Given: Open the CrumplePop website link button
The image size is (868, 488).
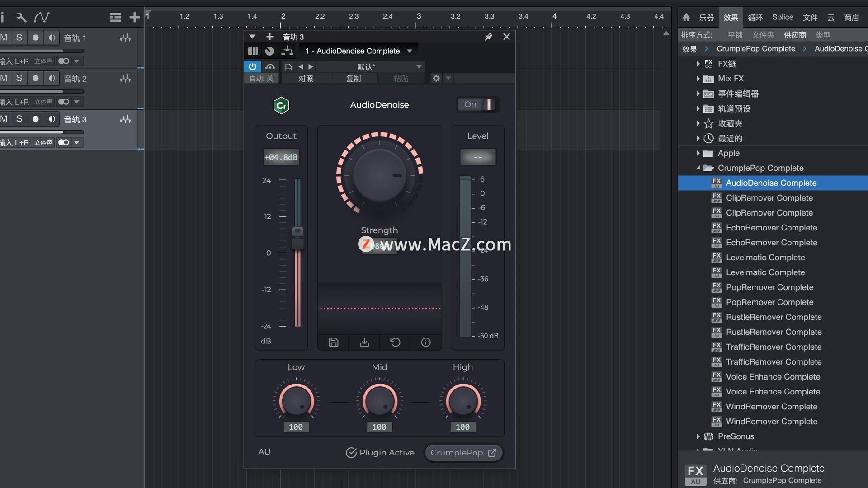Looking at the screenshot, I should click(x=463, y=453).
